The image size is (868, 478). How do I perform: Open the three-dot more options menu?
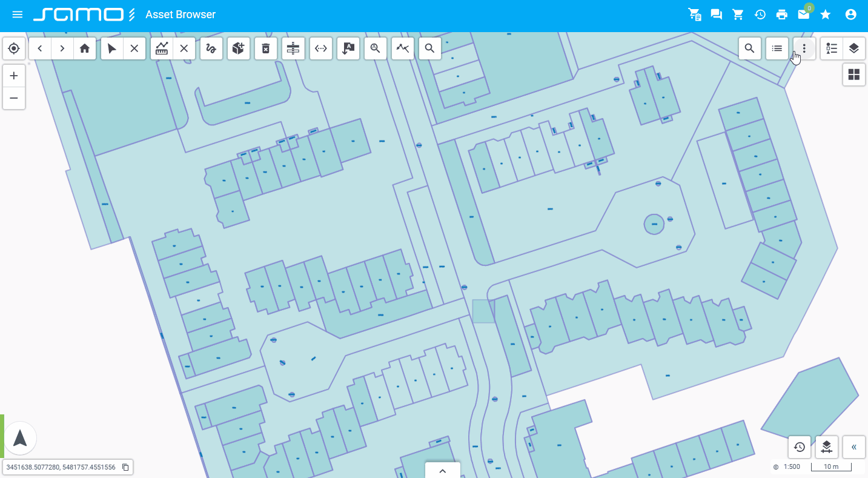(804, 48)
